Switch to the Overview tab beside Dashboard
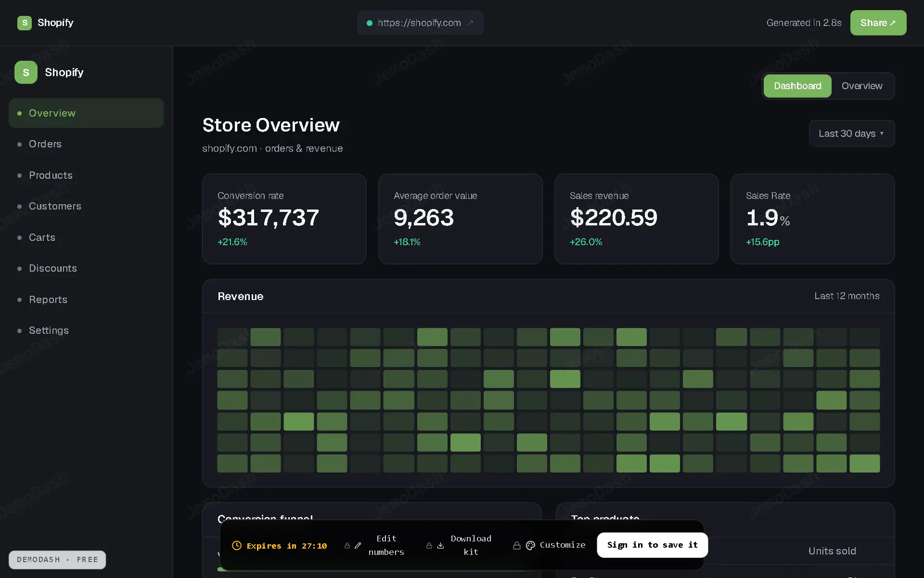924x578 pixels. (862, 86)
